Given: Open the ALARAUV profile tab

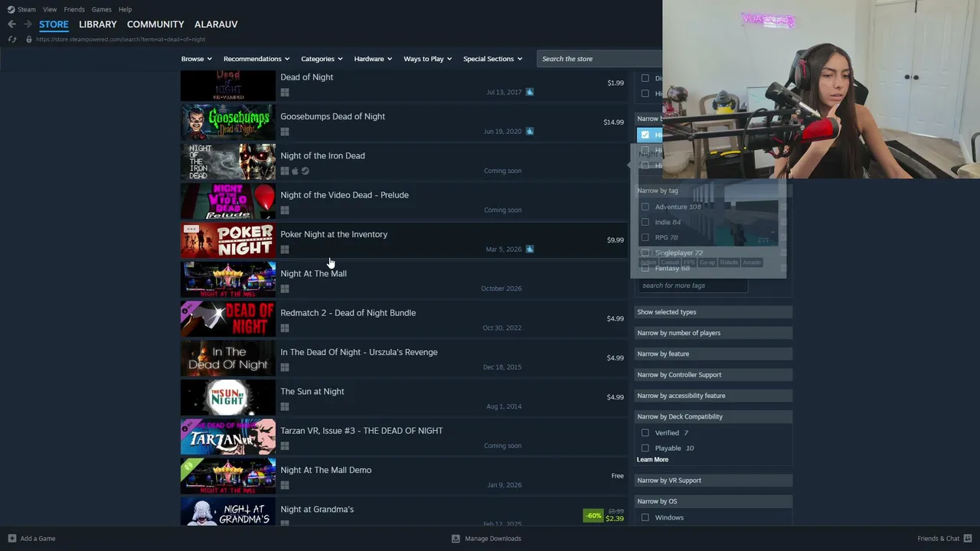Looking at the screenshot, I should 216,24.
